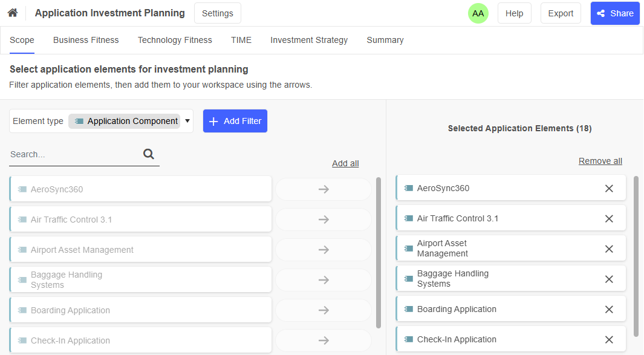Click the arrow to add AeroSync360

pos(323,189)
